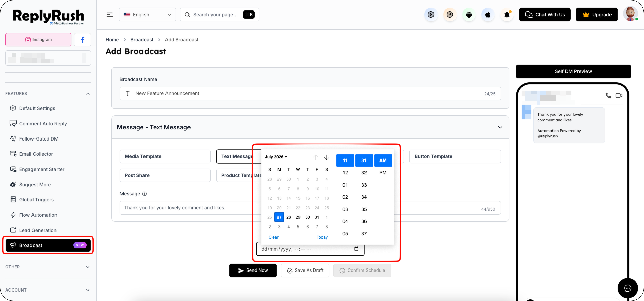Select hour 12 in time picker
The height and width of the screenshot is (301, 644).
coord(345,173)
